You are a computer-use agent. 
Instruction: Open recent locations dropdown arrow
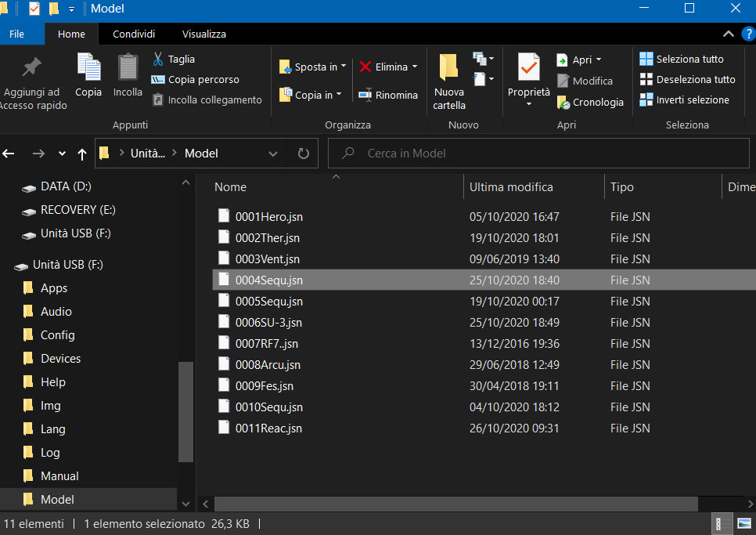click(x=62, y=154)
